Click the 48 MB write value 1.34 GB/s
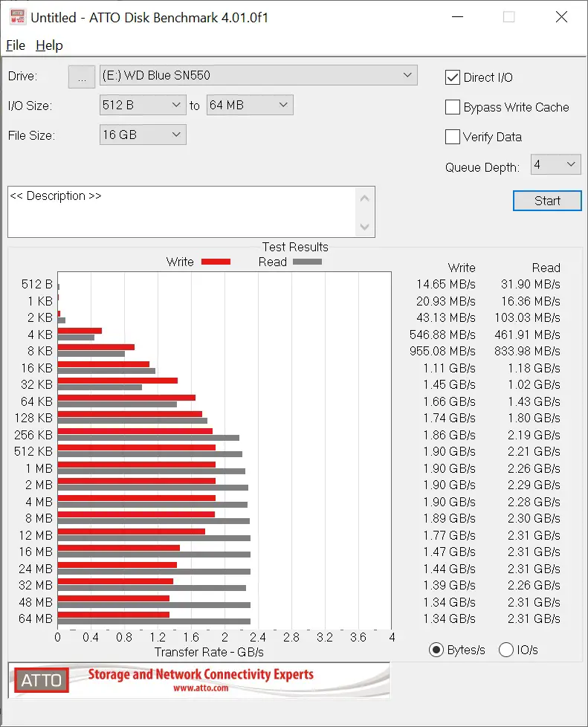588x727 pixels. coord(449,602)
